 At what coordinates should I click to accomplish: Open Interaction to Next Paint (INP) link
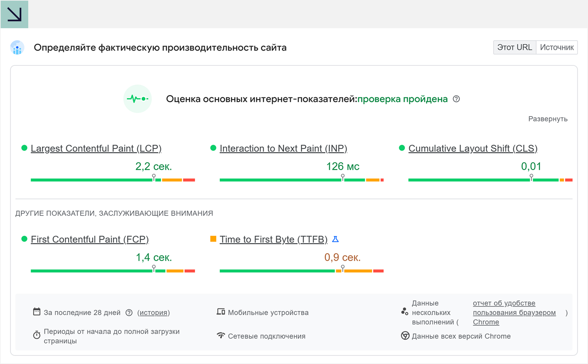click(x=283, y=148)
